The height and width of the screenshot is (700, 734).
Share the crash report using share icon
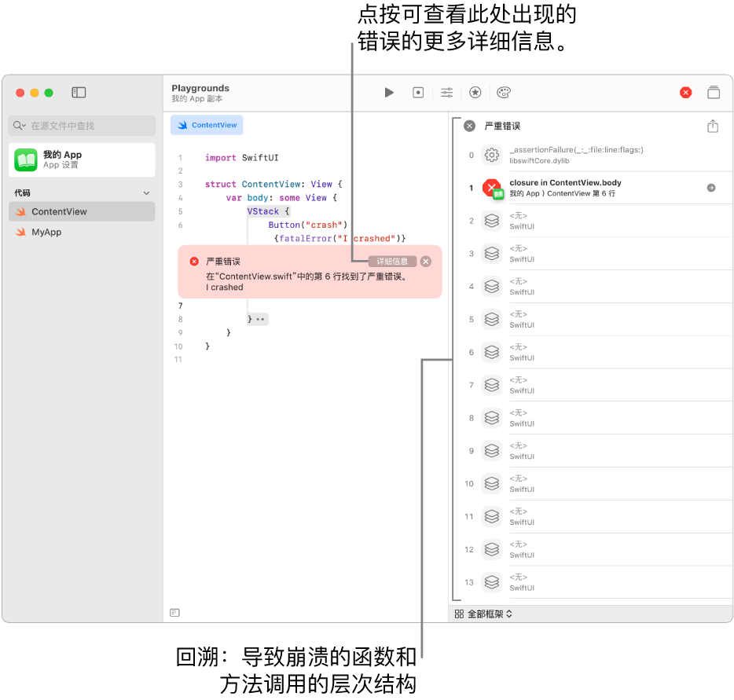coord(713,126)
